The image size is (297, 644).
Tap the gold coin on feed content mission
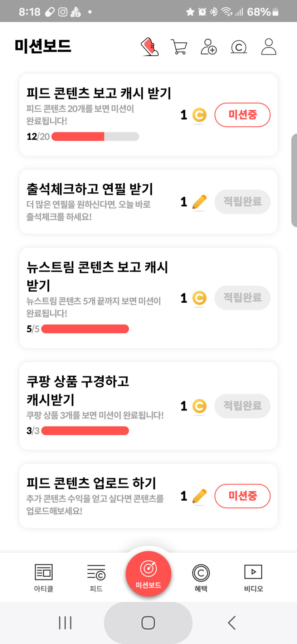pos(199,115)
